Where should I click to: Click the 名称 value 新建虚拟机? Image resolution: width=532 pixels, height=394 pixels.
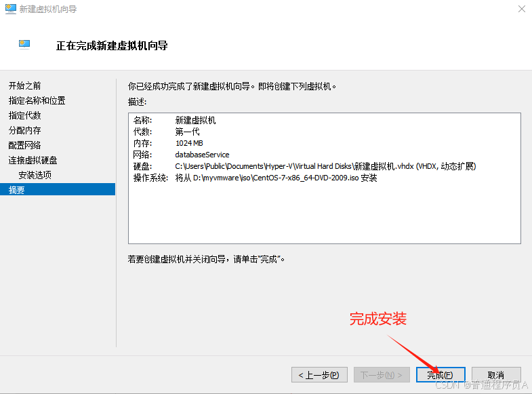point(195,121)
